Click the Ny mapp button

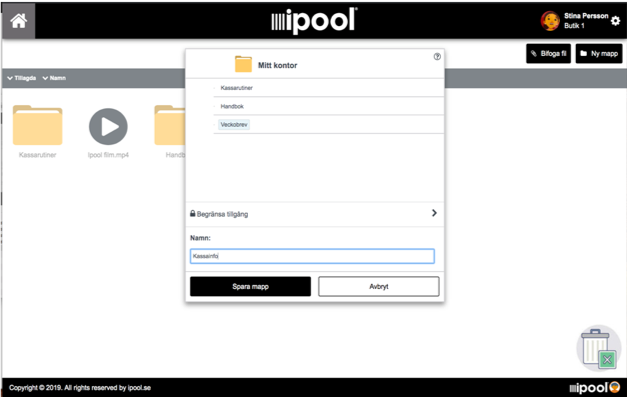click(599, 54)
